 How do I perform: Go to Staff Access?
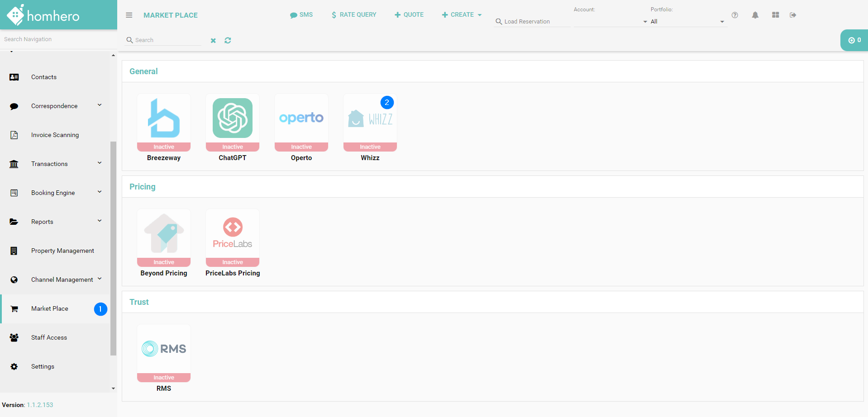49,337
